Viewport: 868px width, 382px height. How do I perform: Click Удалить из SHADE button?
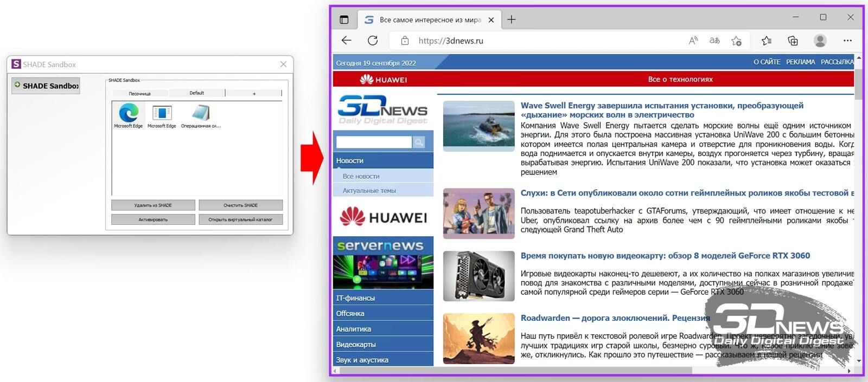(x=153, y=205)
